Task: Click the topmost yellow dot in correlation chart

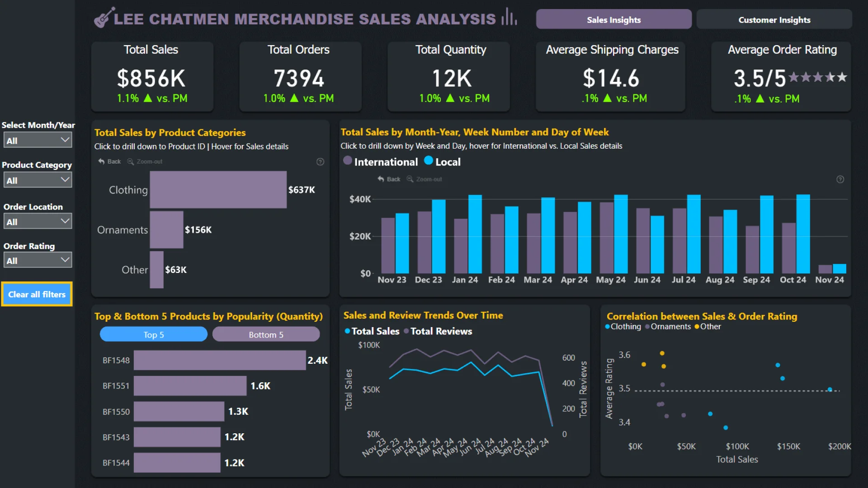Action: tap(662, 353)
